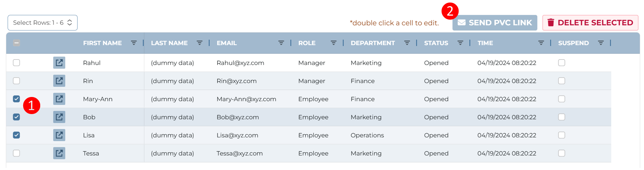Click the Send PVC Link button
Viewport: 644px width, 170px height.
pyautogui.click(x=495, y=23)
